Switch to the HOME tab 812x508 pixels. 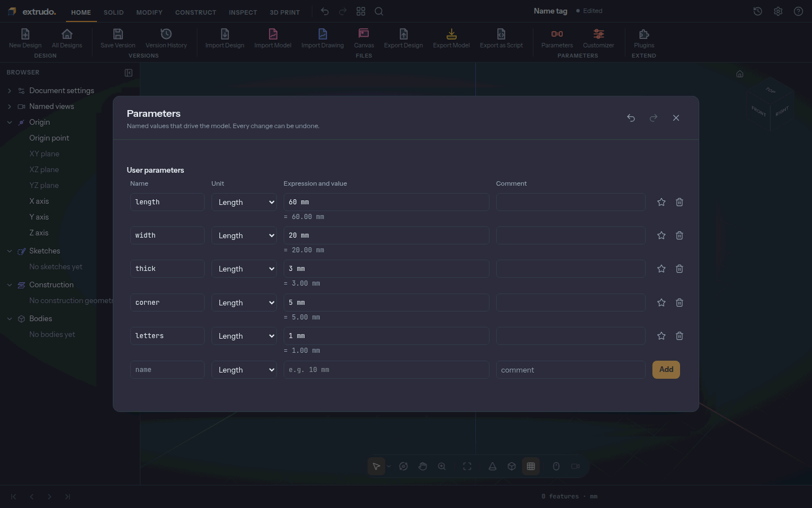coord(81,12)
